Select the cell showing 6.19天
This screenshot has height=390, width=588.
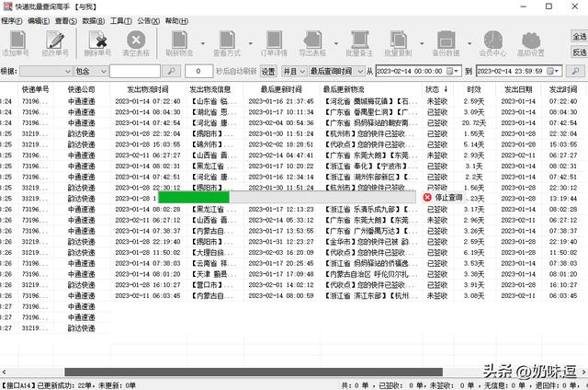pos(474,253)
